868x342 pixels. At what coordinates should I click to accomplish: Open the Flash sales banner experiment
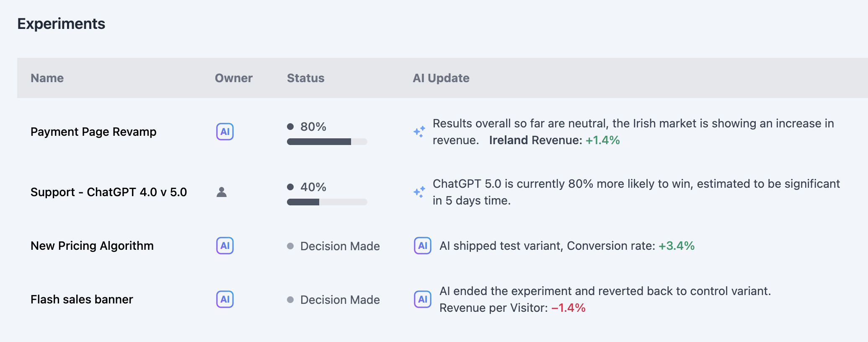pos(82,299)
